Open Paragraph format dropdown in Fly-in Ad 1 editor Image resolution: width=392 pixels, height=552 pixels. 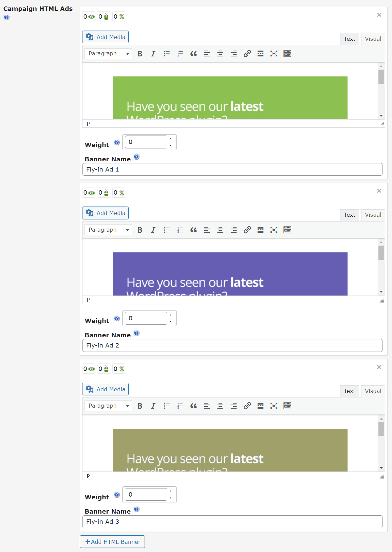[108, 54]
